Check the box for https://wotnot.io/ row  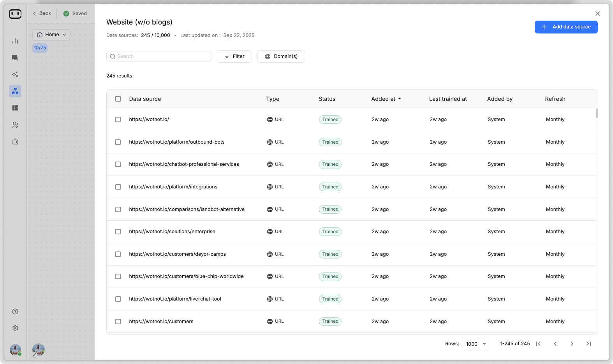118,120
